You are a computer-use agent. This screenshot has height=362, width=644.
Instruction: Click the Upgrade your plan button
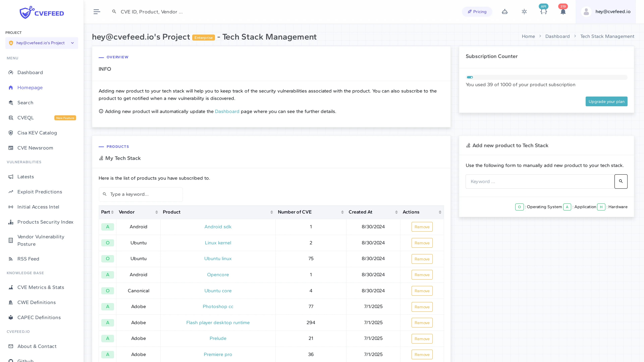coord(606,101)
